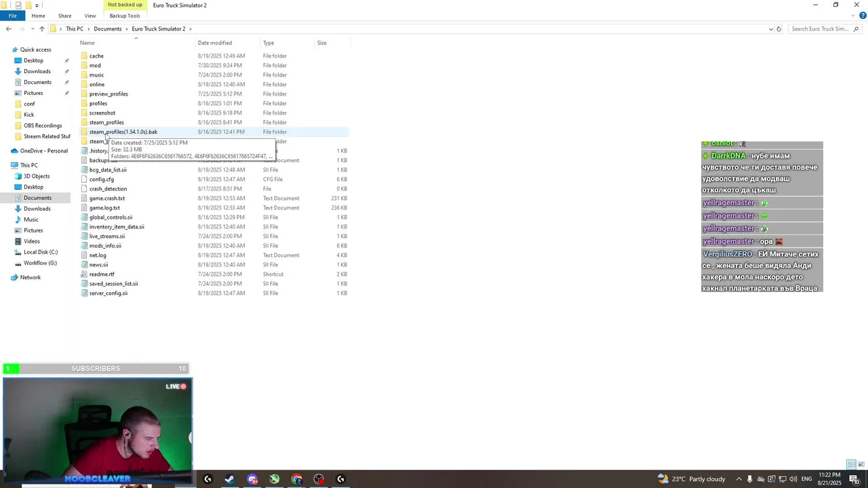Click the New folder quick access toolbar icon

point(28,5)
